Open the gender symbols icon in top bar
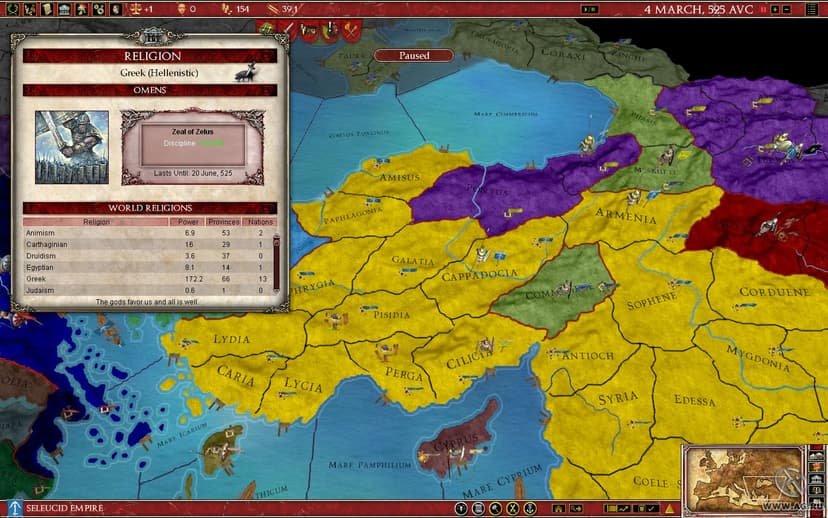This screenshot has width=828, height=518. (x=99, y=8)
